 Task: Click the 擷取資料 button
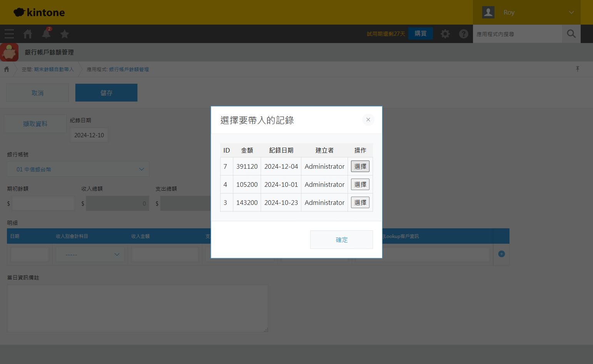click(x=35, y=124)
